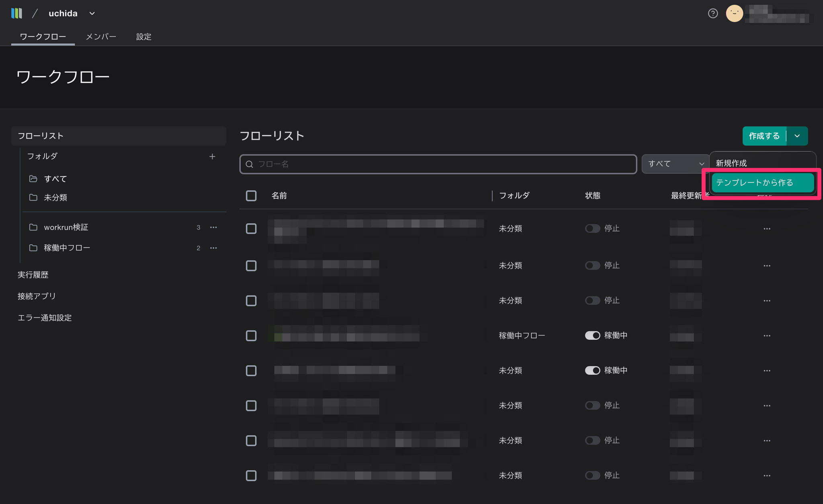
Task: Enable the first flow's 停止 toggle
Action: [592, 229]
